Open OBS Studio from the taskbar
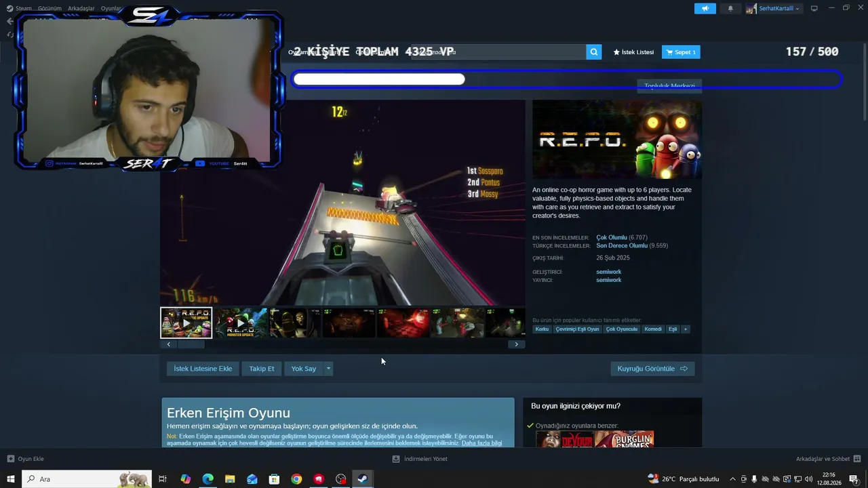The width and height of the screenshot is (868, 488). click(341, 479)
